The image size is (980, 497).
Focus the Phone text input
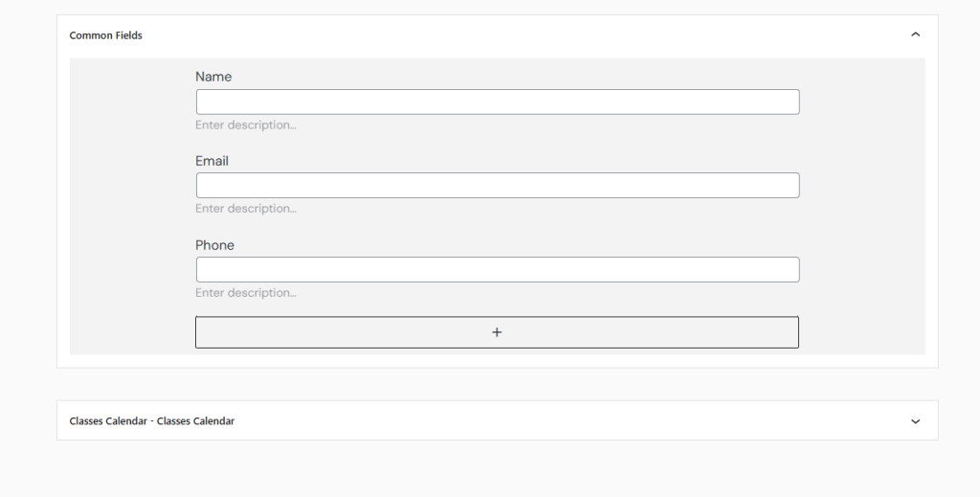[497, 270]
